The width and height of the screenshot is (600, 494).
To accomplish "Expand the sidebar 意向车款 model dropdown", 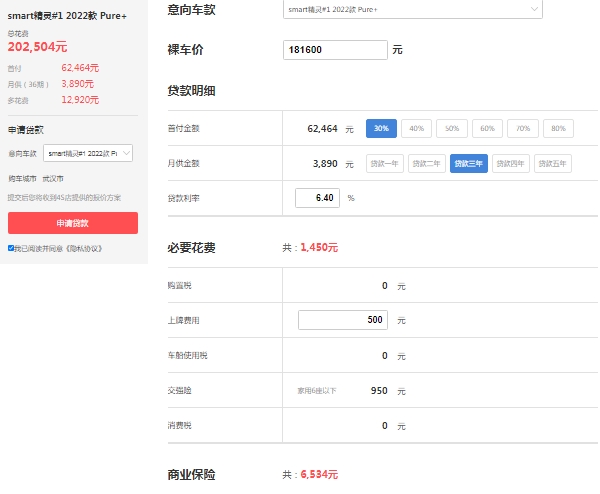I will 89,153.
